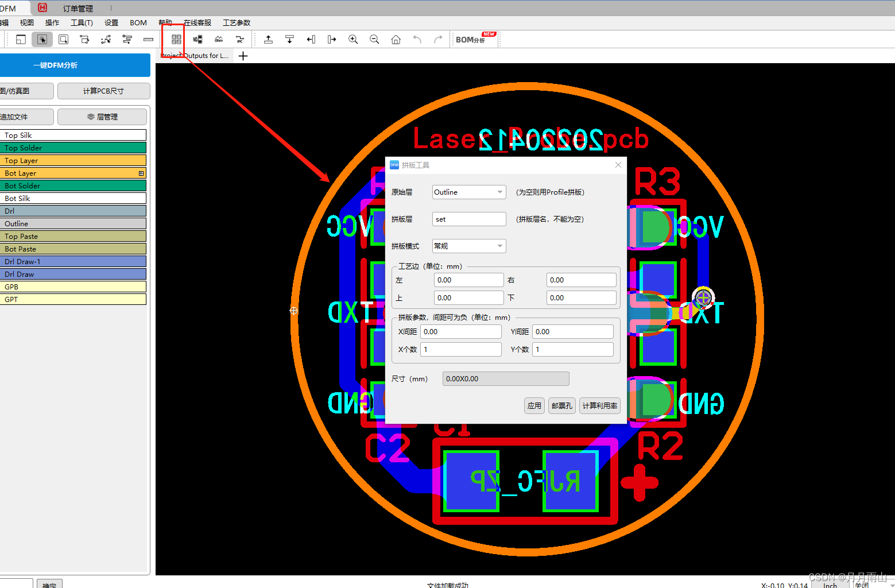Switch to the 订单管理 tab
The height and width of the screenshot is (588, 895).
[78, 8]
